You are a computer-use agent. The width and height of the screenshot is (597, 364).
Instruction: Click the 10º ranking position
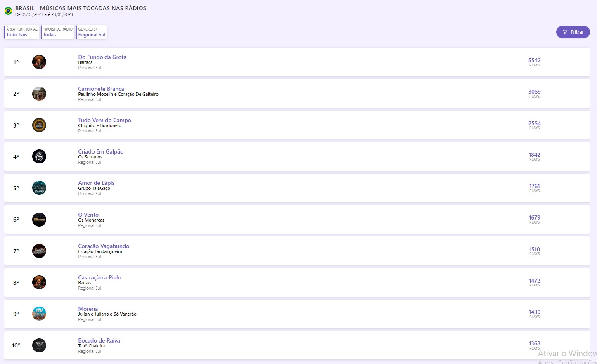16,345
